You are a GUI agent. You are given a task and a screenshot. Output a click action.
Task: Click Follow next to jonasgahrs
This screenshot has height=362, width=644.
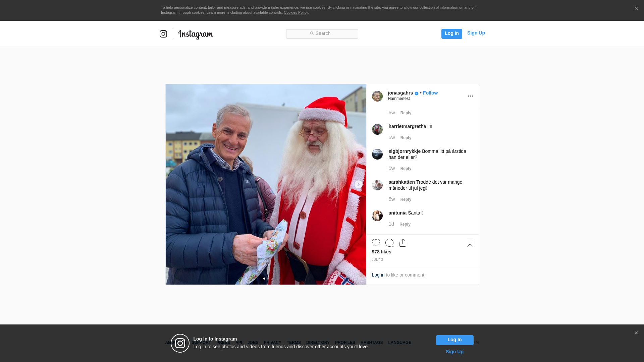tap(430, 93)
